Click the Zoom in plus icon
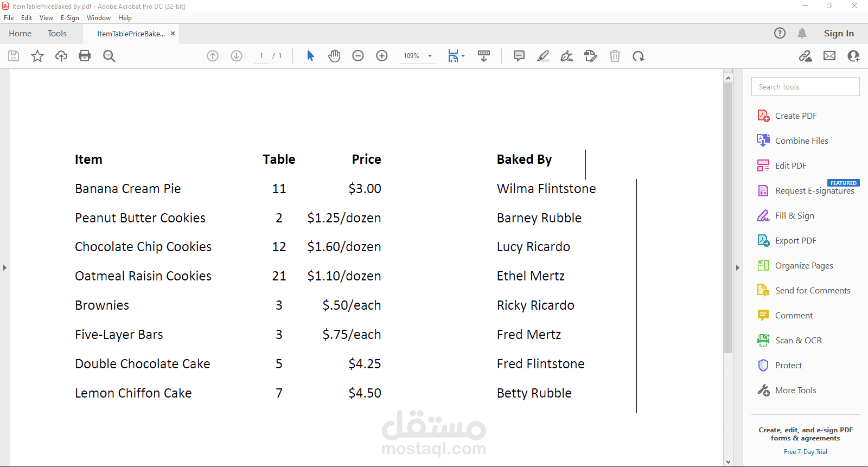The width and height of the screenshot is (868, 467). click(382, 56)
